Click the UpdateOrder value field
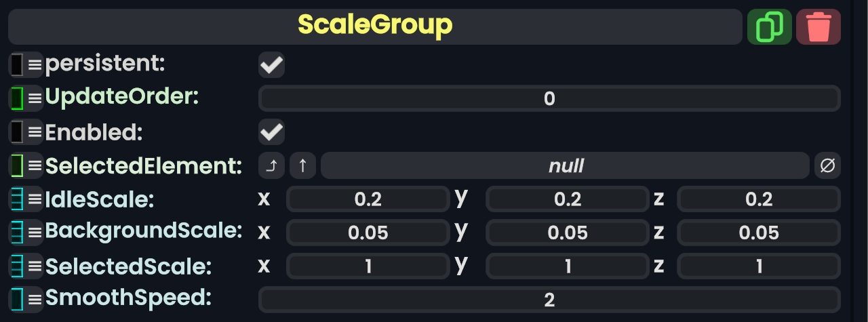Viewport: 868px width, 322px height. point(549,99)
